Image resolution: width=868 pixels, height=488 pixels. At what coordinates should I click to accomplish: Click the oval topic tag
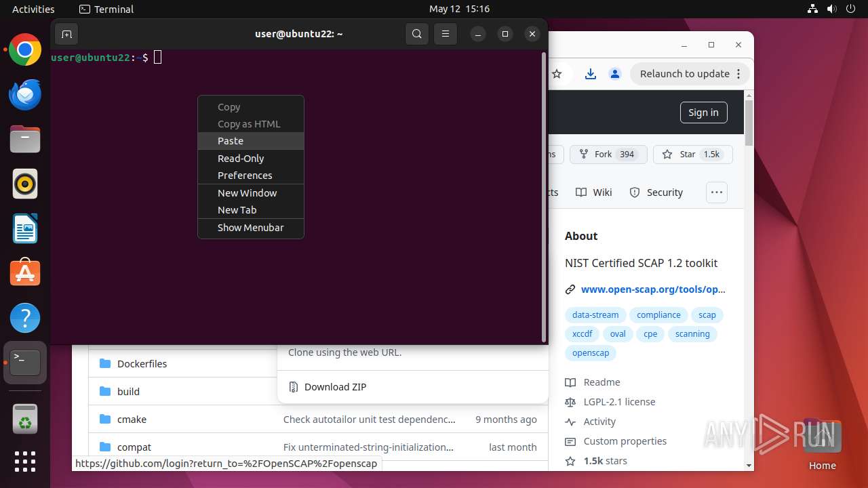(618, 334)
